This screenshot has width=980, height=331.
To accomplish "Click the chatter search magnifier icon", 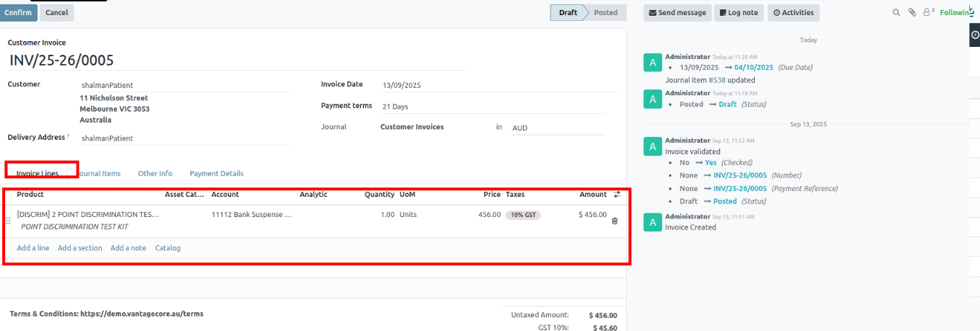I will coord(897,12).
